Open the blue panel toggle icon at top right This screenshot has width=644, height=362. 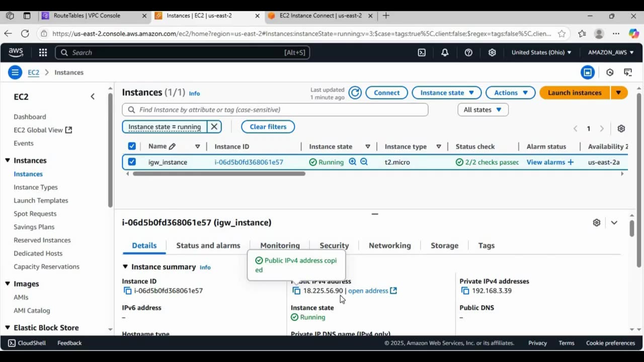(588, 72)
